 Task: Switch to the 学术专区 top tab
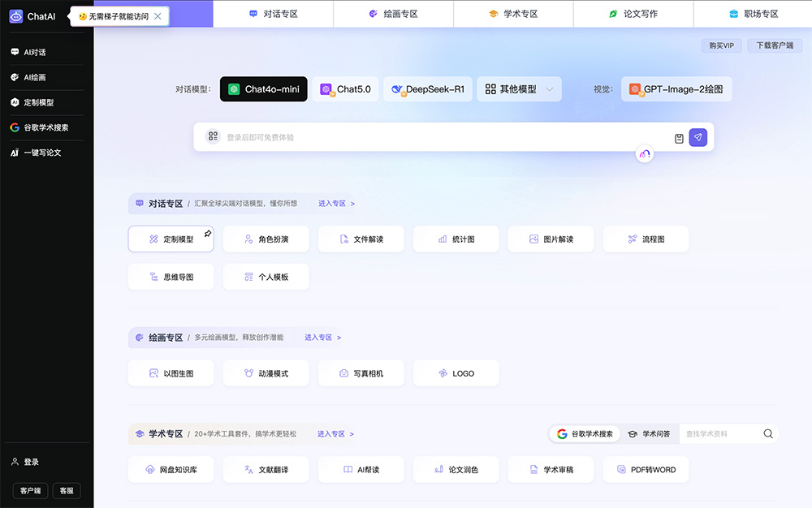tap(513, 14)
